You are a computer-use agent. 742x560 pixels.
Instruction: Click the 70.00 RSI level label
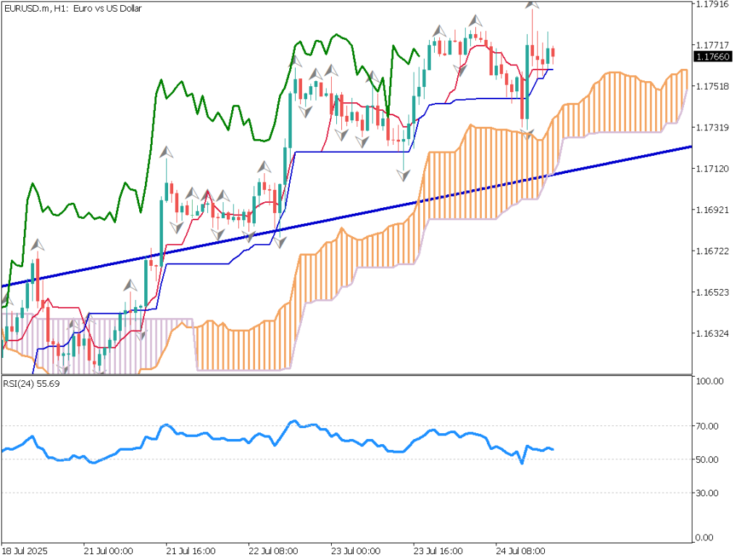tap(706, 426)
